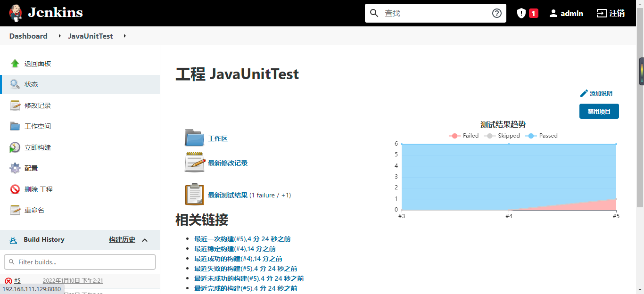Click the 禁用项目 button

[x=599, y=111]
